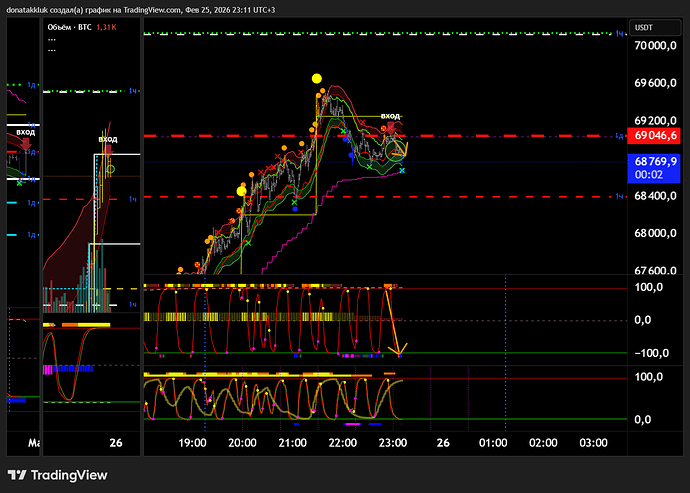Click the orange arrow tip in oscillator pane

pyautogui.click(x=401, y=352)
